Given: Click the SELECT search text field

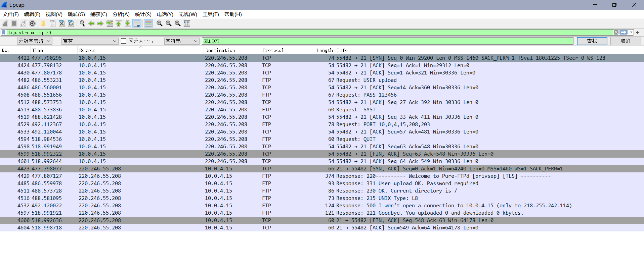Looking at the screenshot, I should [388, 41].
